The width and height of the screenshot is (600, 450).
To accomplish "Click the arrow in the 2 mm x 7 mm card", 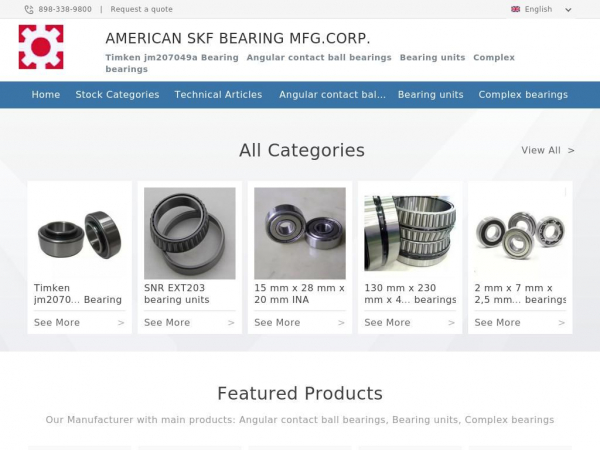I will [561, 323].
